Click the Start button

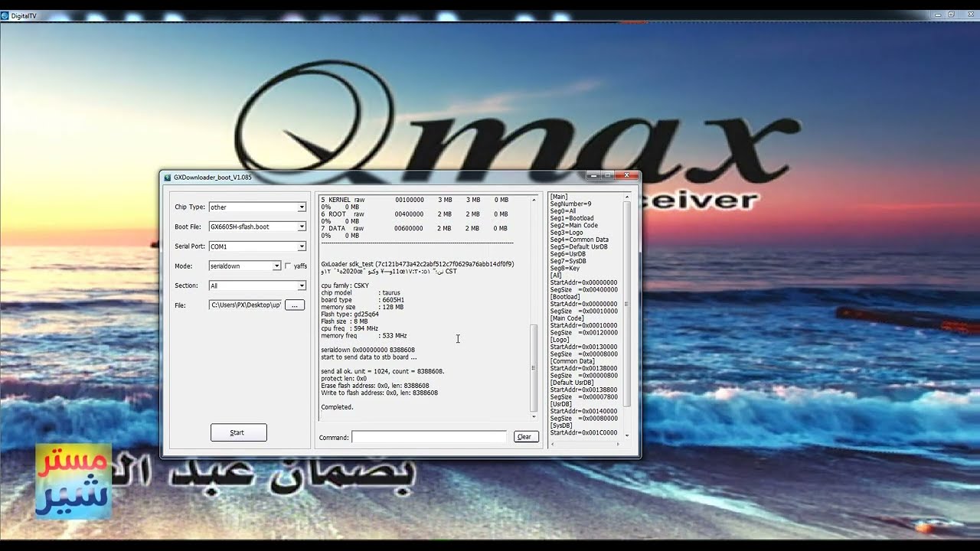pyautogui.click(x=238, y=432)
